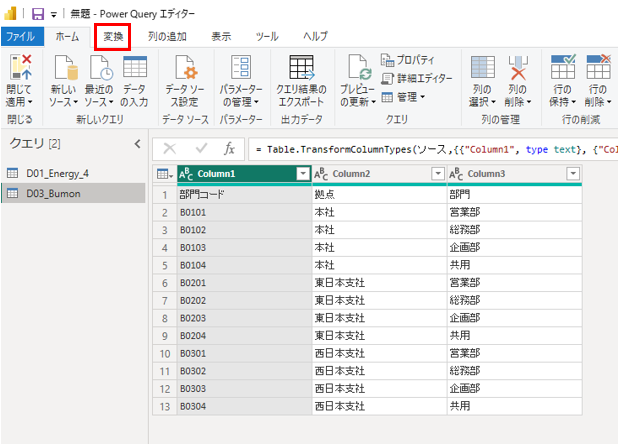Screen dimensions: 620x444
Task: Select the 拠点 cell in row 1
Action: pos(380,195)
